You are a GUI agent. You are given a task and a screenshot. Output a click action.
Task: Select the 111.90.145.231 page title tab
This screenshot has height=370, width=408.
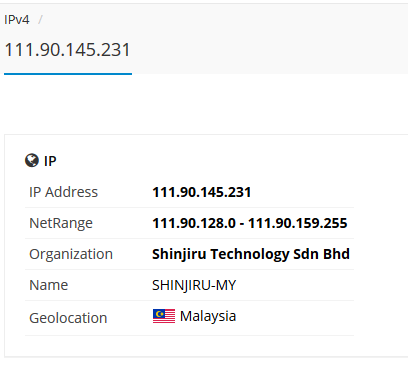click(67, 50)
